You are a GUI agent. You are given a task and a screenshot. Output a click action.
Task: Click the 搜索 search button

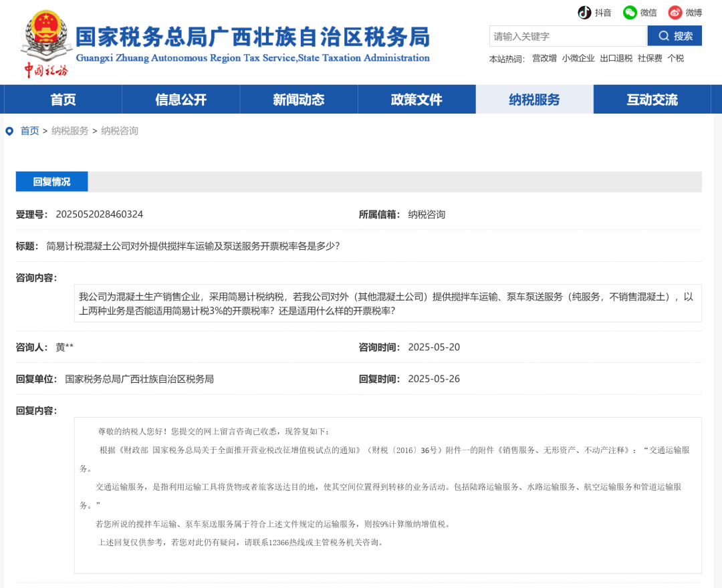click(x=675, y=36)
